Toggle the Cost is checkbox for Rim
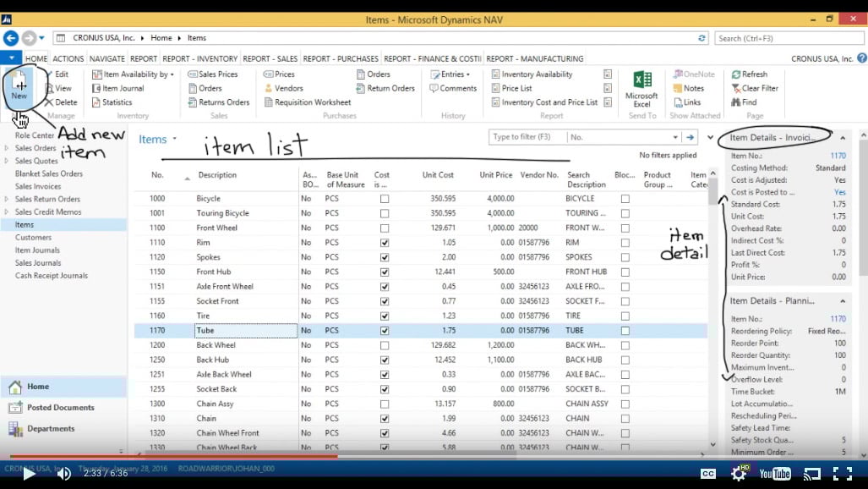Screen dimensions: 868x489 click(x=385, y=241)
